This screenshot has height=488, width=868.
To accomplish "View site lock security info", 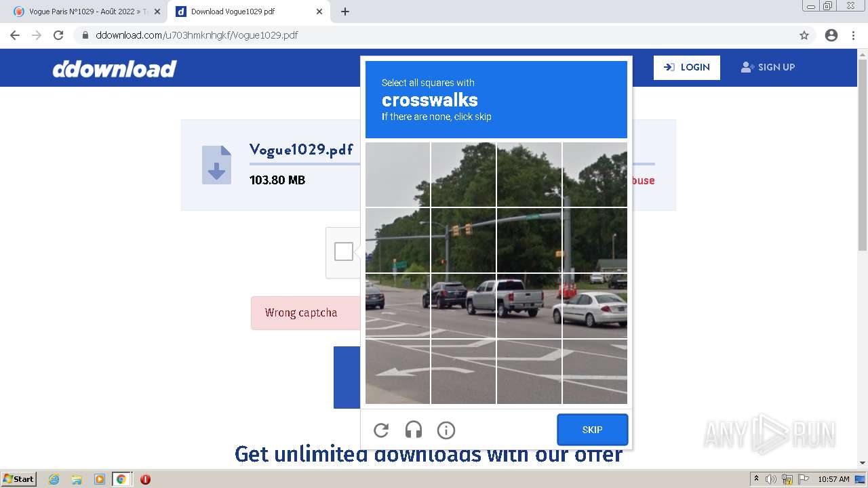I will (x=85, y=35).
